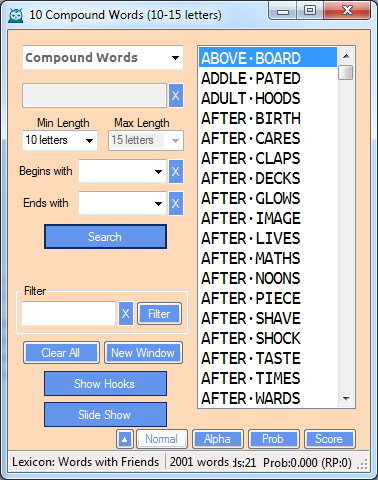Image resolution: width=378 pixels, height=480 pixels.
Task: Open Slide Show
Action: point(105,415)
